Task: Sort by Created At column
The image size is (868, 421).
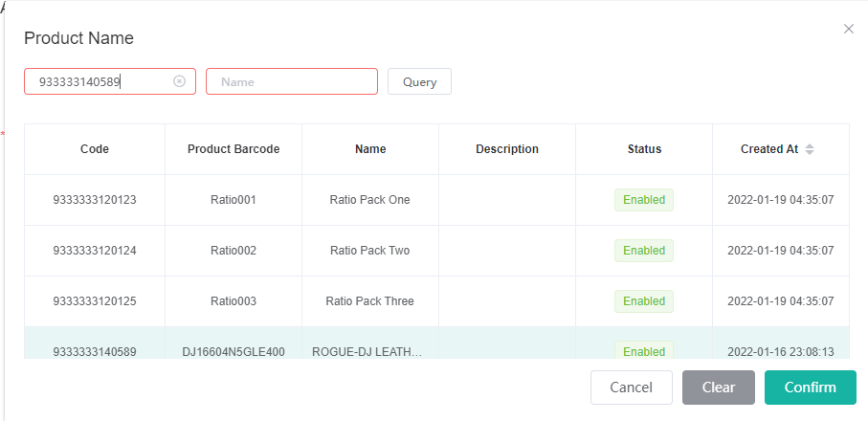Action: point(810,149)
